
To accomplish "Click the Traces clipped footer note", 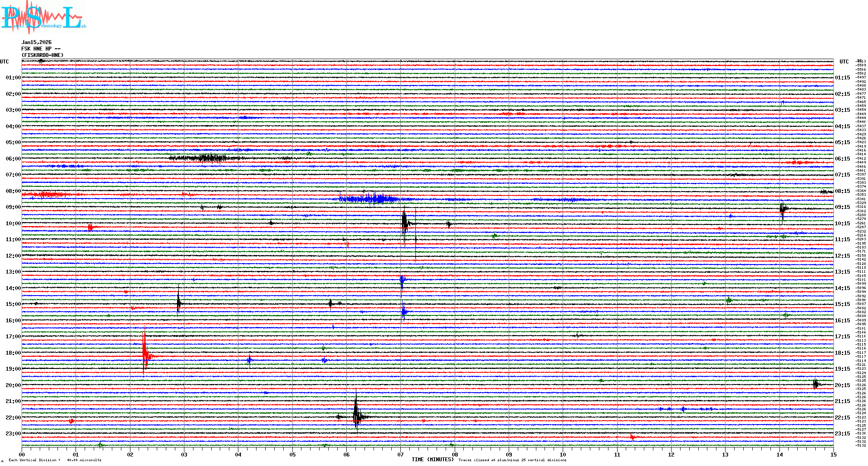I will (512, 460).
